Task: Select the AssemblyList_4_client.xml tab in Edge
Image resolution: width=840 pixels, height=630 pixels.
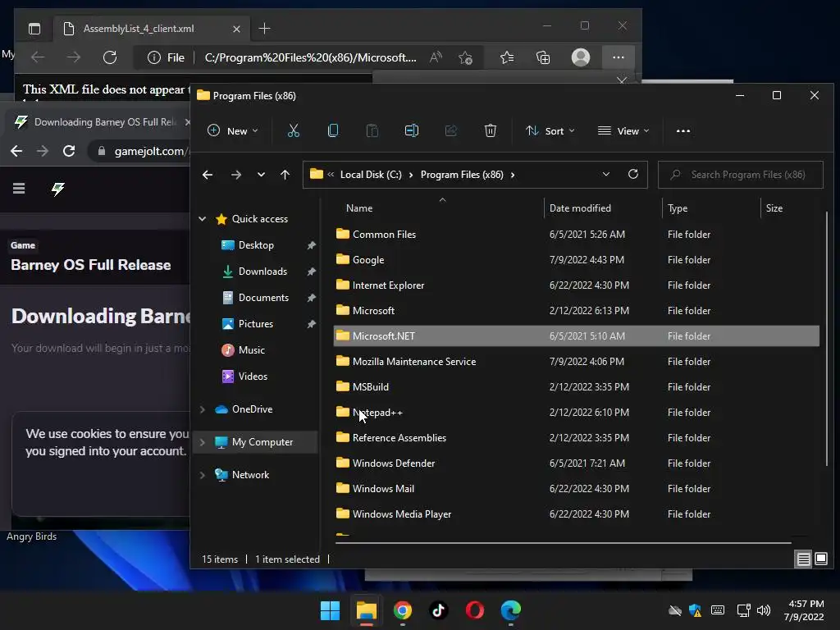Action: pos(152,29)
